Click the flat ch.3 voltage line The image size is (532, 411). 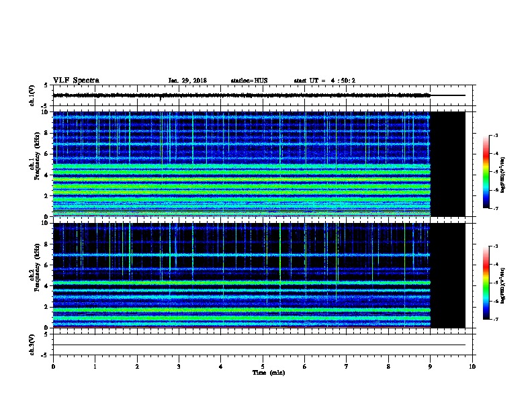pyautogui.click(x=259, y=345)
